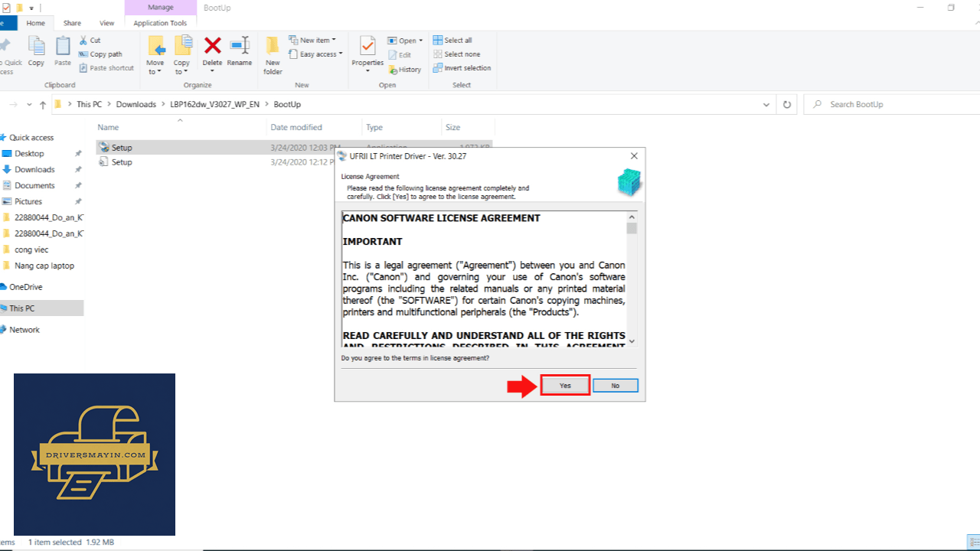Click Select all in ribbon
The height and width of the screenshot is (551, 980).
[x=452, y=40]
